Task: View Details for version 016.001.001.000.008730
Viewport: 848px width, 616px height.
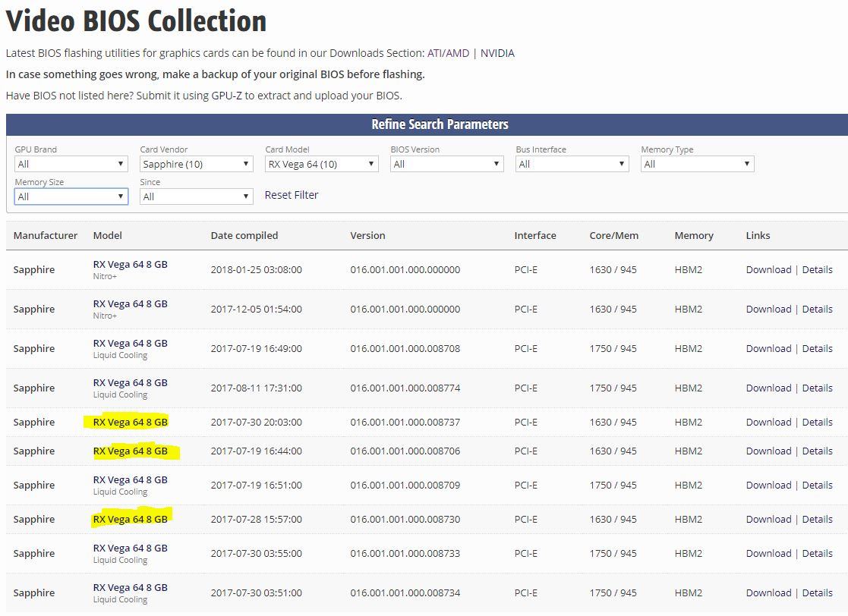Action: pyautogui.click(x=817, y=520)
